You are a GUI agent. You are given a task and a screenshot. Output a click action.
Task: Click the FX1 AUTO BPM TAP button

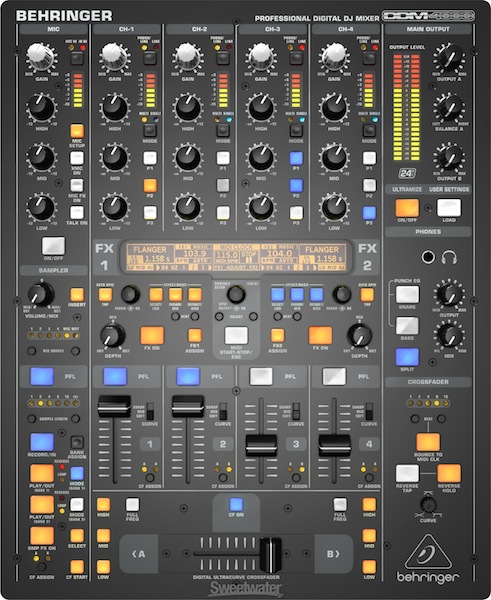coord(105,295)
